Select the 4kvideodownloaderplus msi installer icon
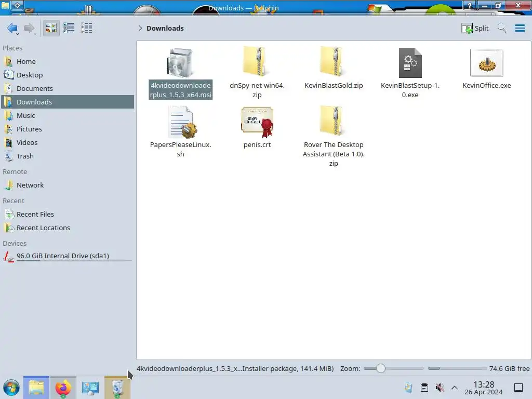Screen dimensions: 532x399 (x=180, y=63)
